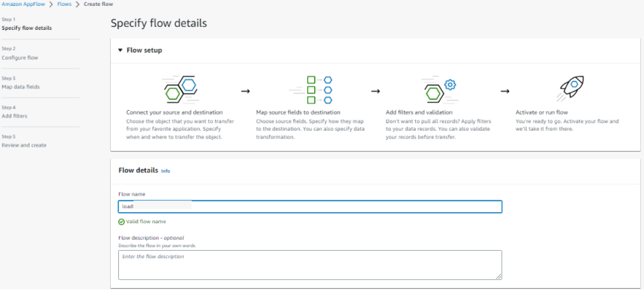Screen dimensions: 644x291
Task: Click the Describe the flow in your own words hint
Action: coord(157,246)
